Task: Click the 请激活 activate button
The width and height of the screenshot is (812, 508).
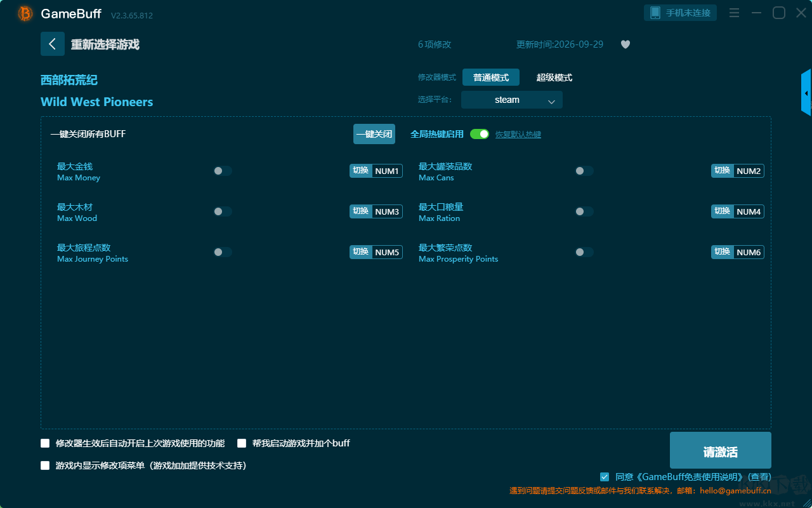Action: (721, 450)
